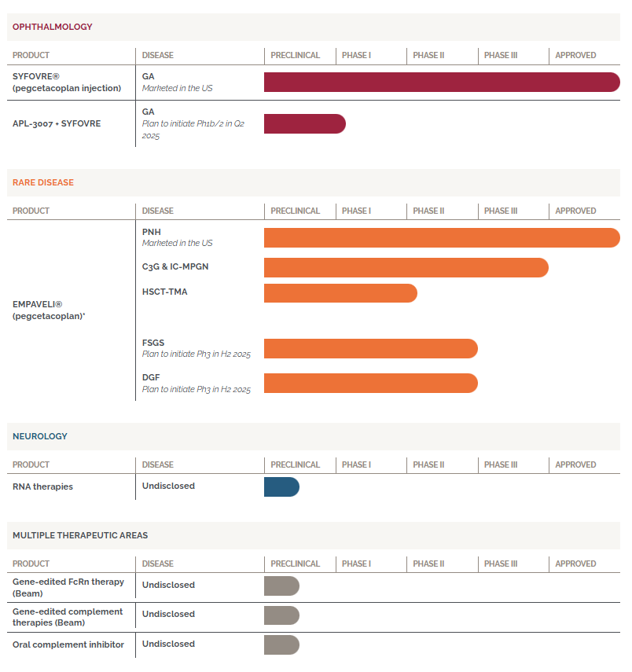Click the EMPAVELI (pegcetacoplan) product name
This screenshot has width=632, height=672.
(x=49, y=310)
